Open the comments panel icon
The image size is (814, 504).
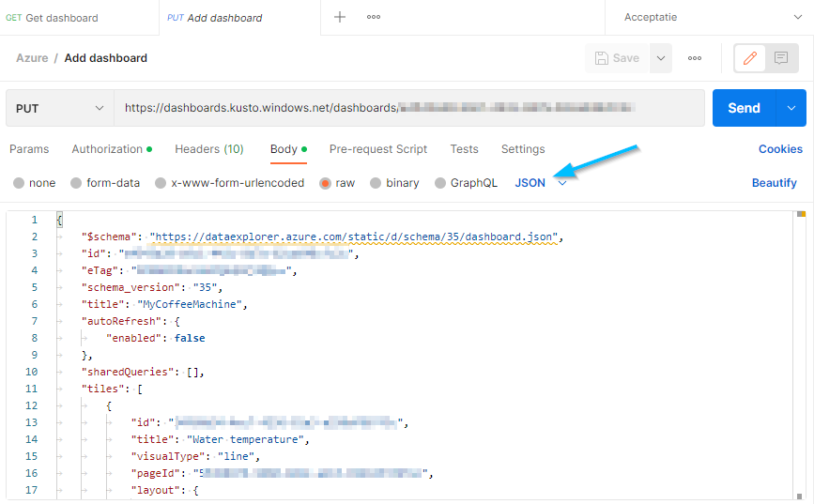(780, 58)
